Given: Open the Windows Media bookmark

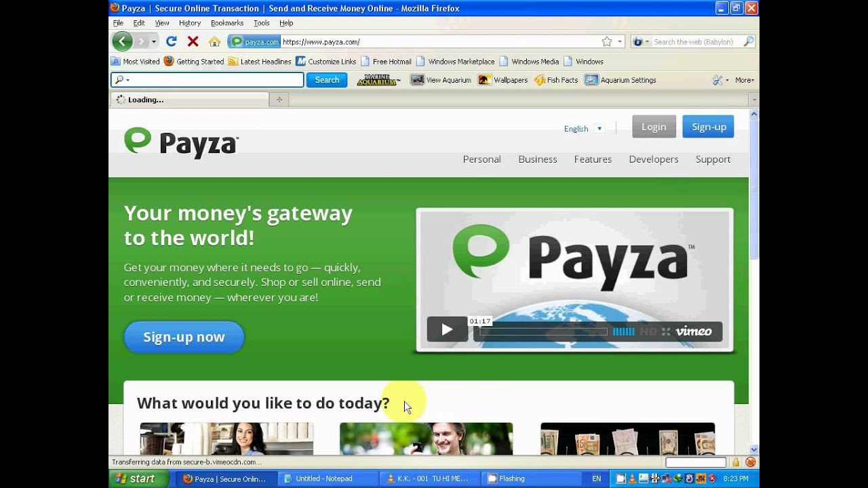Looking at the screenshot, I should 529,61.
